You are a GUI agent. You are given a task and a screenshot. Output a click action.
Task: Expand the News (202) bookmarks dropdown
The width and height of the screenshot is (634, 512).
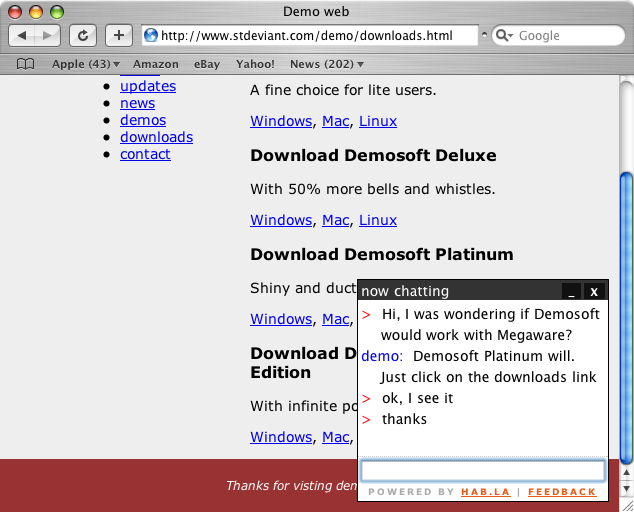326,64
